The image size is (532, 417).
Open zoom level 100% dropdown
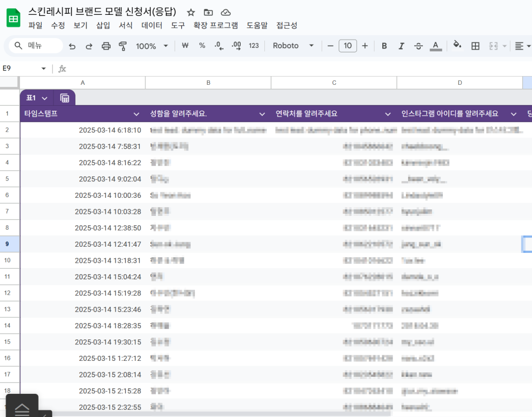tap(152, 46)
